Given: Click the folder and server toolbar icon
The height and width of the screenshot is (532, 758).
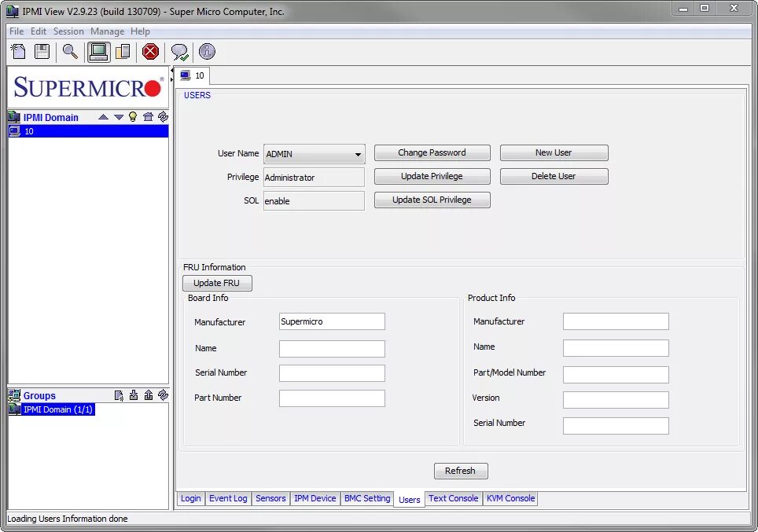Looking at the screenshot, I should click(123, 52).
